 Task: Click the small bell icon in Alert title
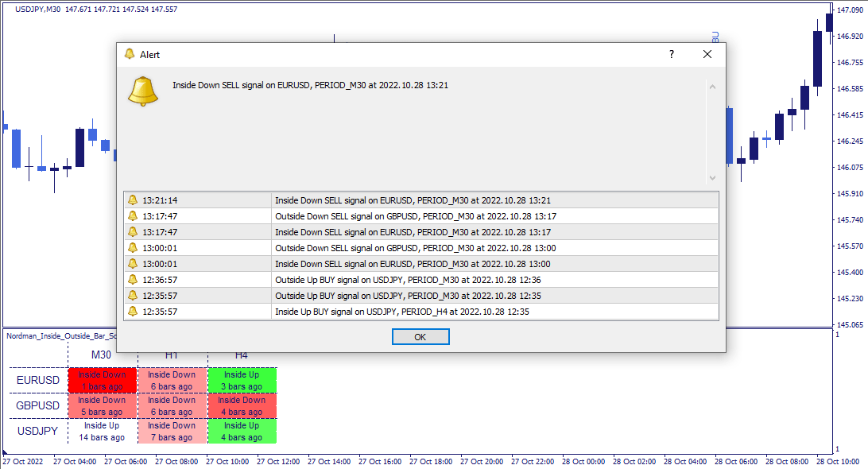point(130,54)
